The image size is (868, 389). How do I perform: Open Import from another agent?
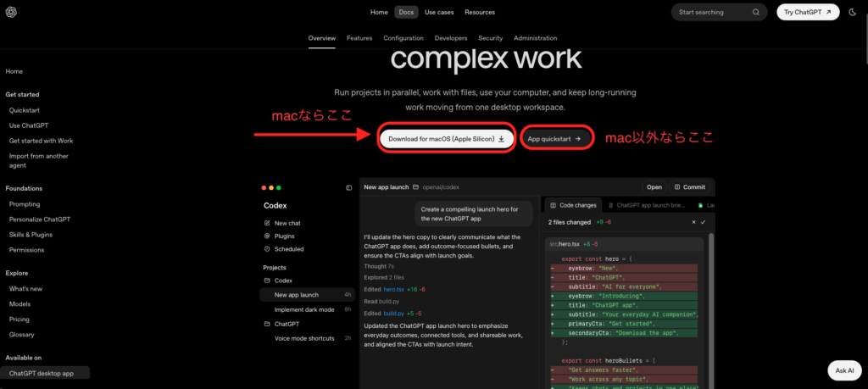tap(39, 160)
